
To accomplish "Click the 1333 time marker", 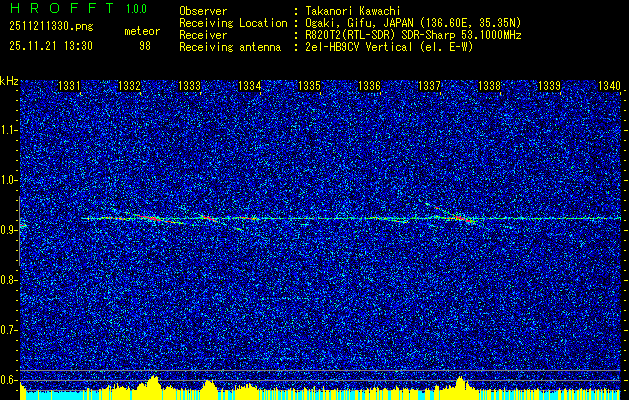I will 189,86.
